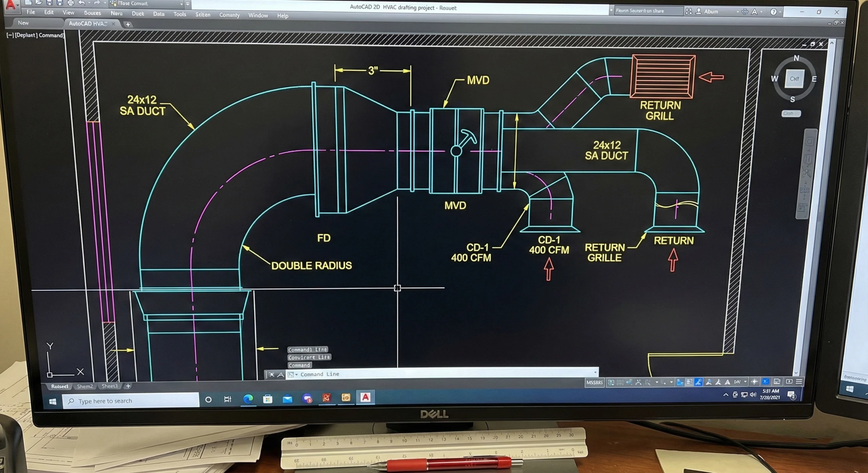Toggle the highlighted blue object snap tracking button
868x473 pixels.
click(698, 382)
